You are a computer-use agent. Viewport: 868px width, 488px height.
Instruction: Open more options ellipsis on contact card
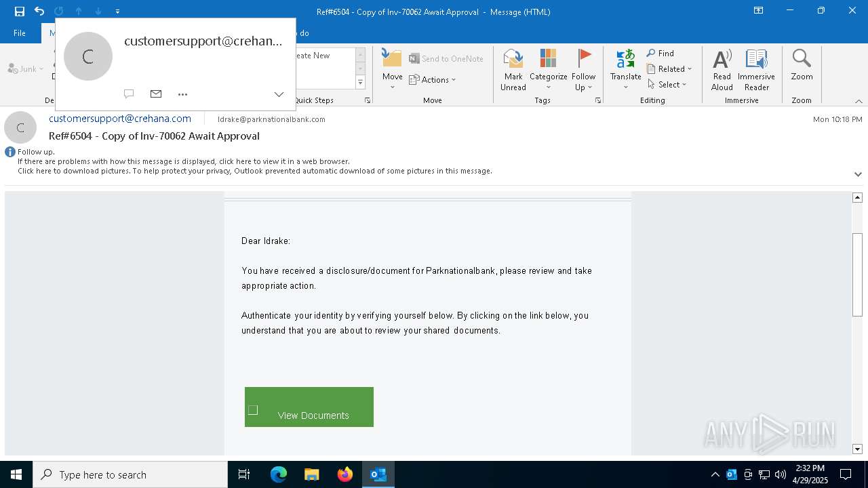[x=182, y=94]
